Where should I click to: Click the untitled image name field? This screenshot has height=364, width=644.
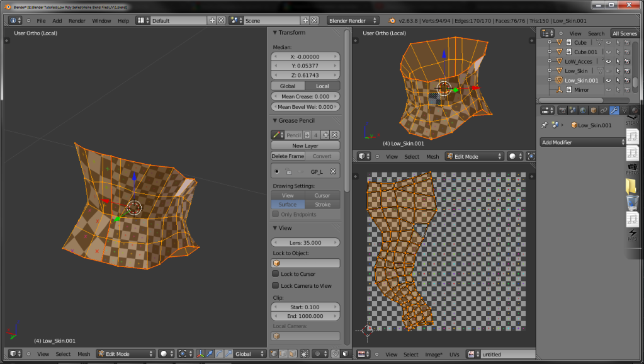509,354
